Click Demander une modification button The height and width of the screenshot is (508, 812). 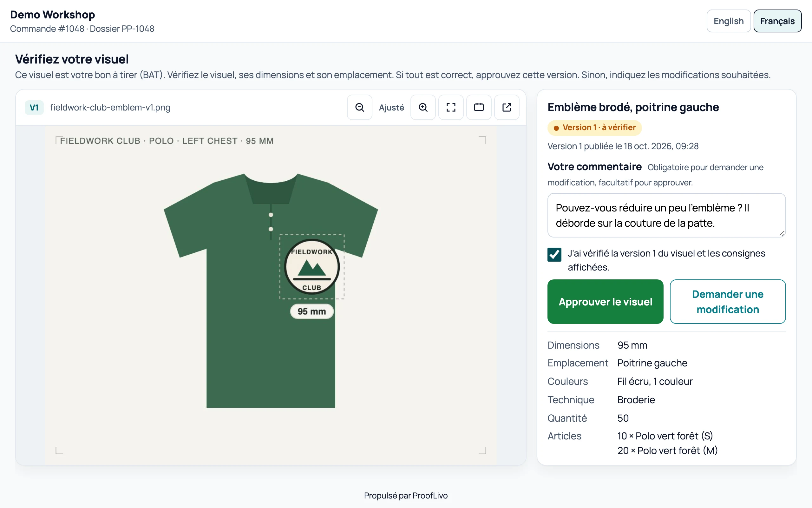[x=727, y=301]
